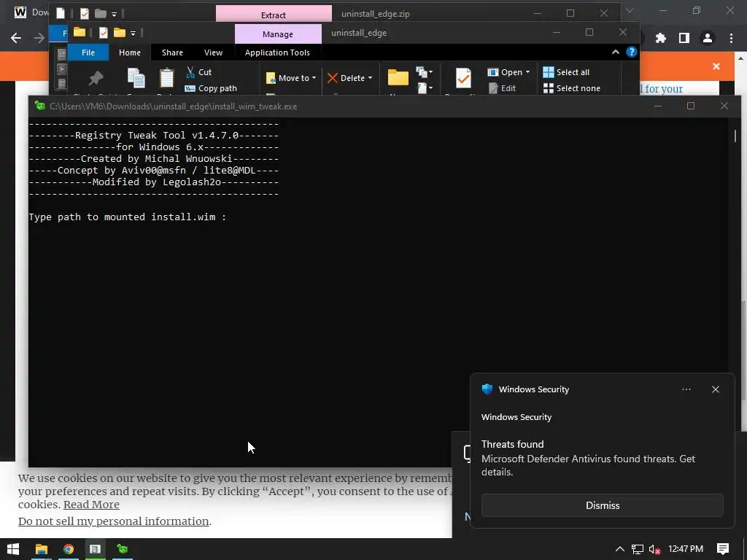Click document icon in uninstall_edge.zip title bar

pos(61,13)
